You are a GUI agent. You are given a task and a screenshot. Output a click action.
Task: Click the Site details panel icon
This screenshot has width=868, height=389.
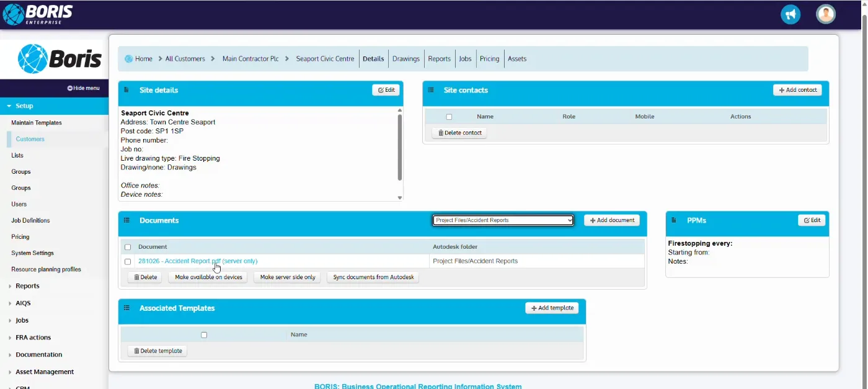point(126,90)
